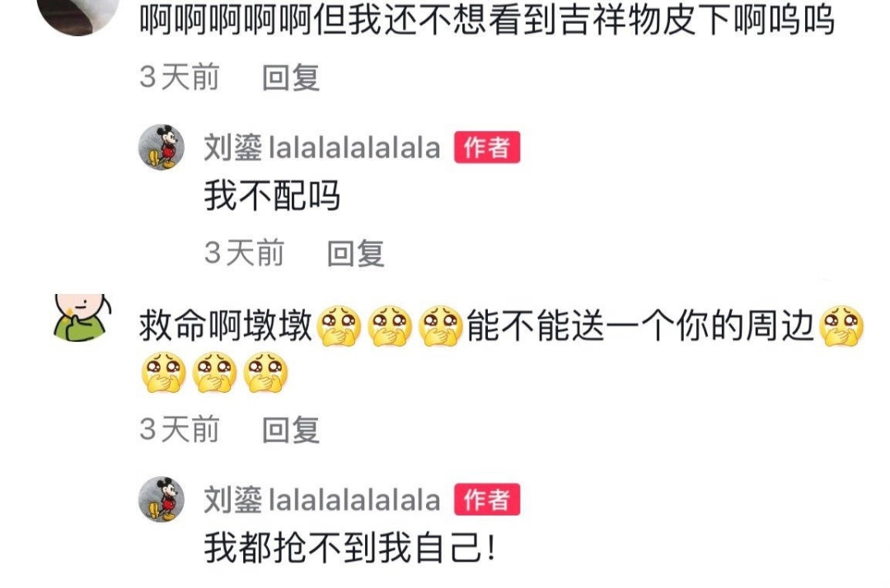The image size is (890, 588).
Task: Tap the first emoji right after "墩墩"
Action: click(339, 326)
